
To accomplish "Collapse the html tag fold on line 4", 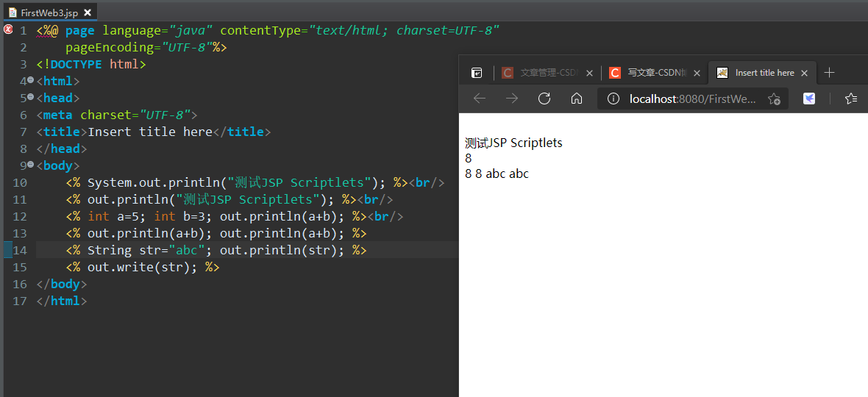I will point(30,80).
